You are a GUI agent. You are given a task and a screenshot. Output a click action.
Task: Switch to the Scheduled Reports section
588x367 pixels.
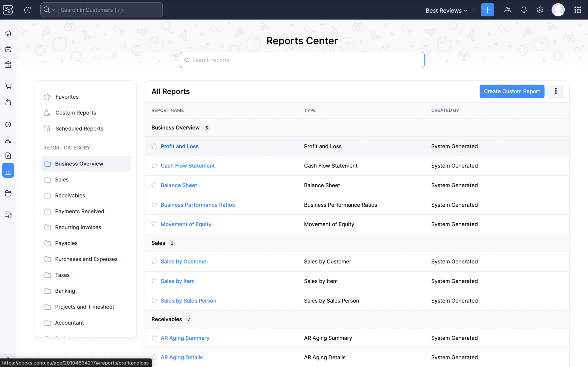[79, 128]
